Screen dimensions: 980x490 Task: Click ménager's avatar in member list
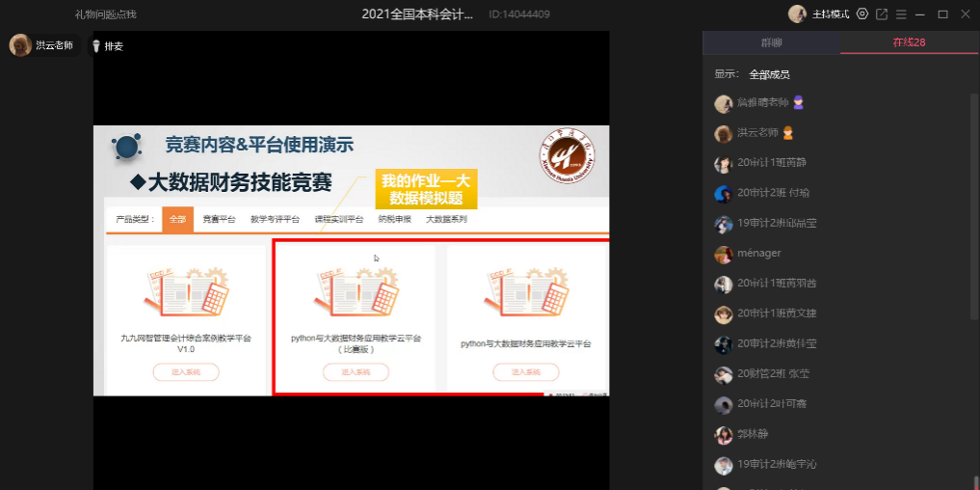(723, 254)
